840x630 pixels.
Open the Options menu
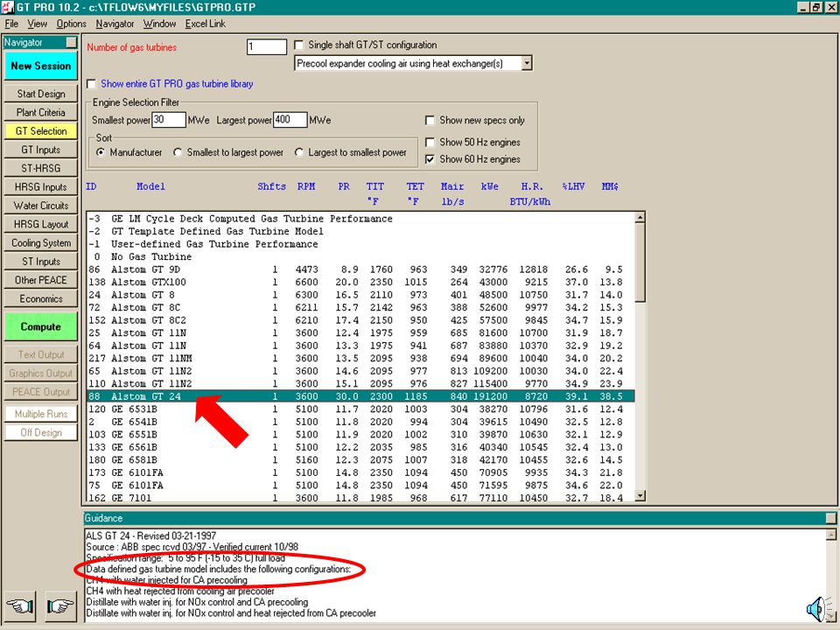(71, 24)
